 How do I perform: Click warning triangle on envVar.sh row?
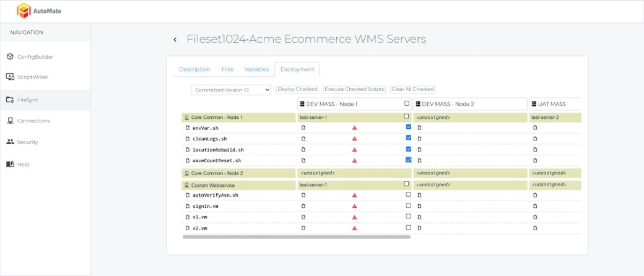(x=354, y=127)
